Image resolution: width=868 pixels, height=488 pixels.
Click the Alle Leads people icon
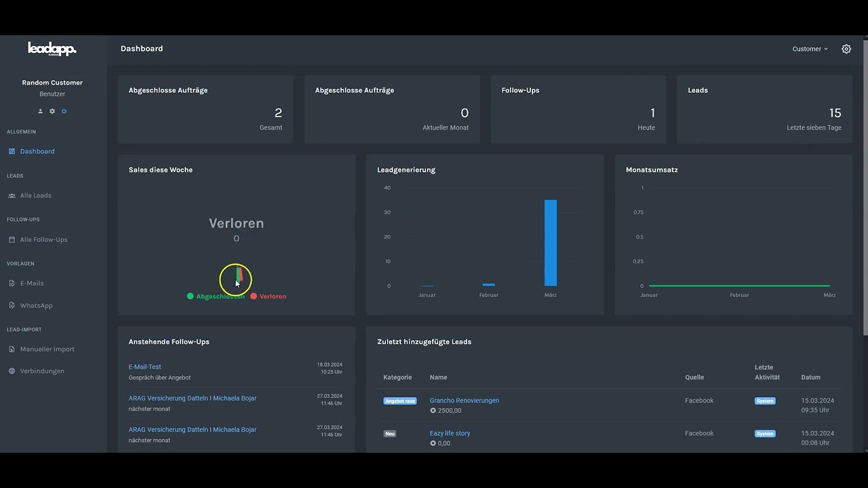[12, 195]
